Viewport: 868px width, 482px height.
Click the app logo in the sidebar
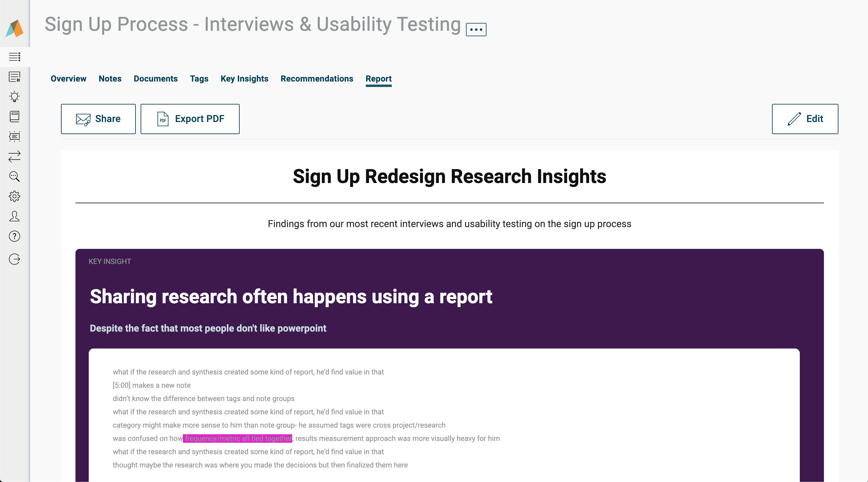14,28
